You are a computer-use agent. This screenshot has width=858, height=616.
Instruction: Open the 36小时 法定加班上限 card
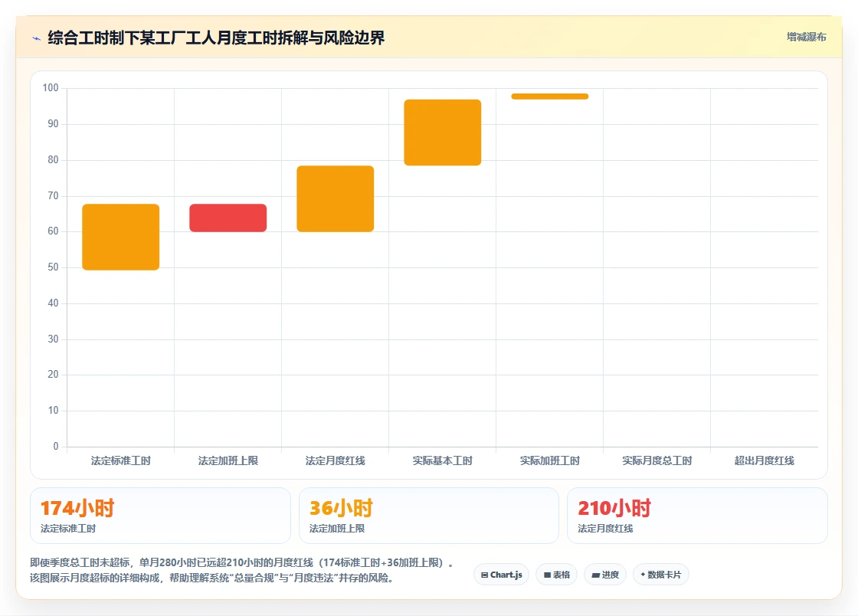[x=428, y=516]
